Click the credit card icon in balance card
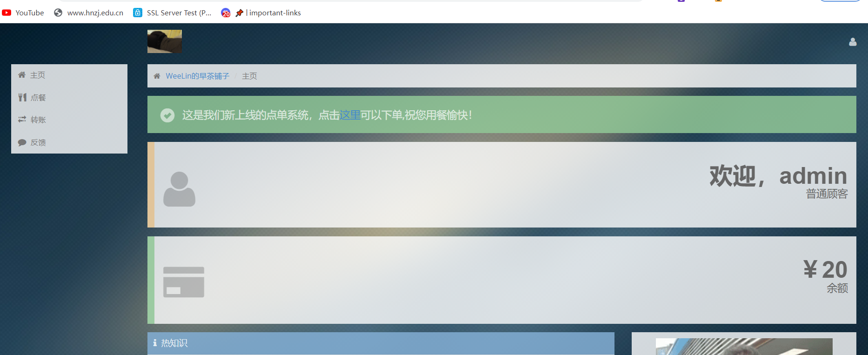The image size is (868, 355). pos(184,282)
